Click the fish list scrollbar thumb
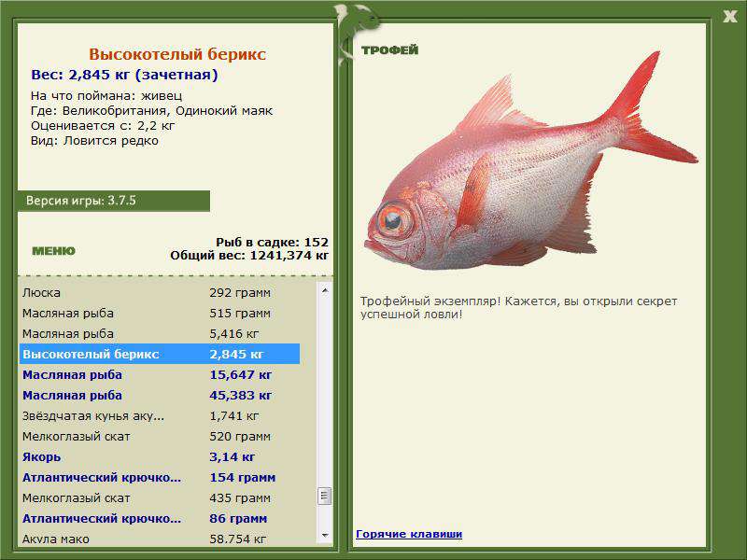 point(324,496)
